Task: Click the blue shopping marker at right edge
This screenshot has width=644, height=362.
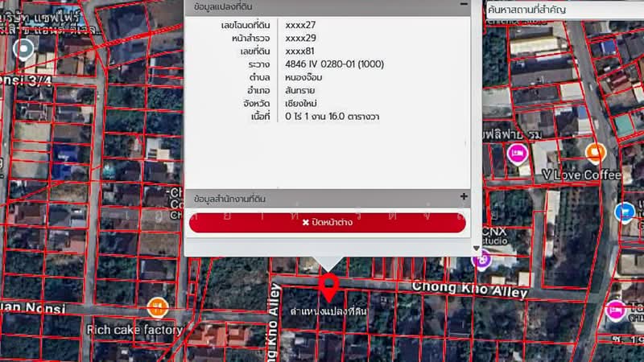Action: [625, 212]
